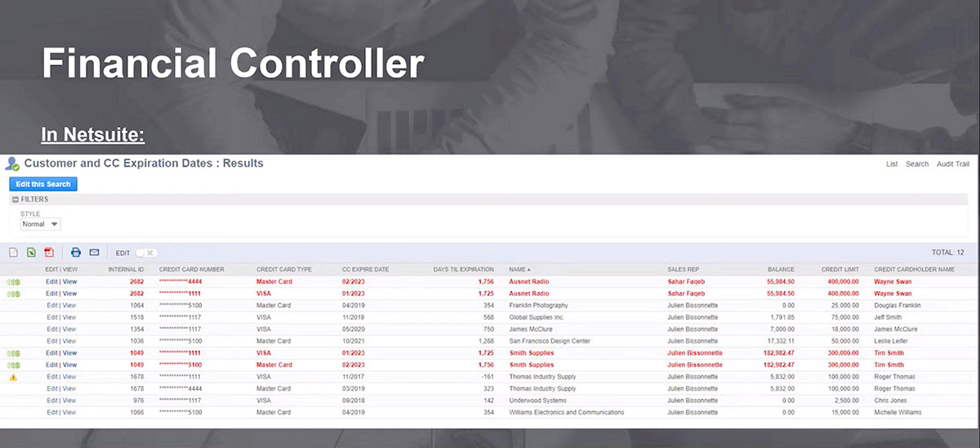This screenshot has height=448, width=980.
Task: Sort by the NAME column header
Action: pos(519,269)
